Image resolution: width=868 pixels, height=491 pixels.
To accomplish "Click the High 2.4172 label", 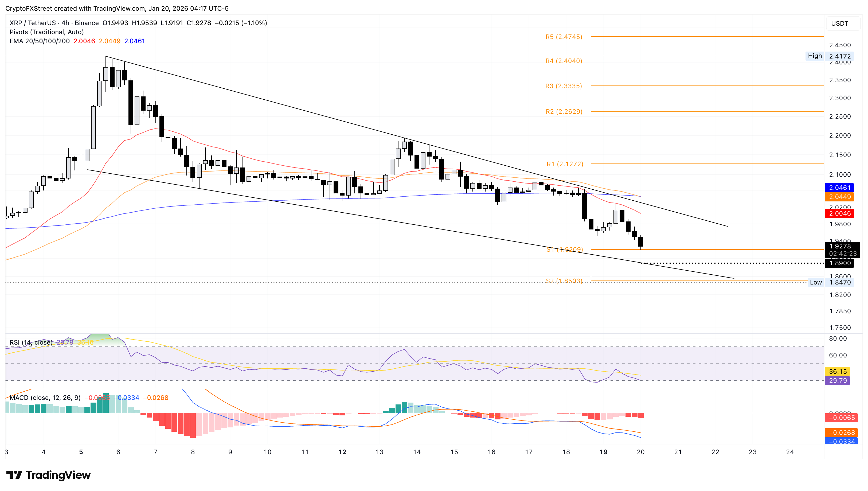I will [829, 56].
